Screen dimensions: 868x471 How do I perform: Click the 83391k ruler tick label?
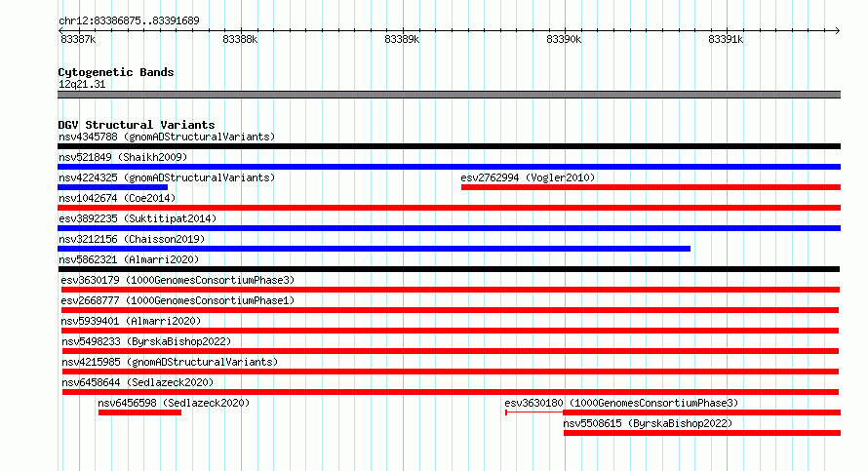[x=726, y=40]
